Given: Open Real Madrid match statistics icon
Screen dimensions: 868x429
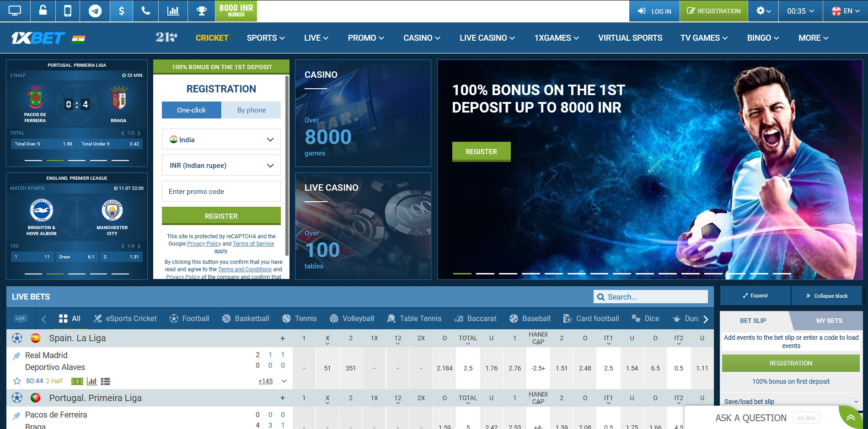Looking at the screenshot, I should [x=92, y=381].
